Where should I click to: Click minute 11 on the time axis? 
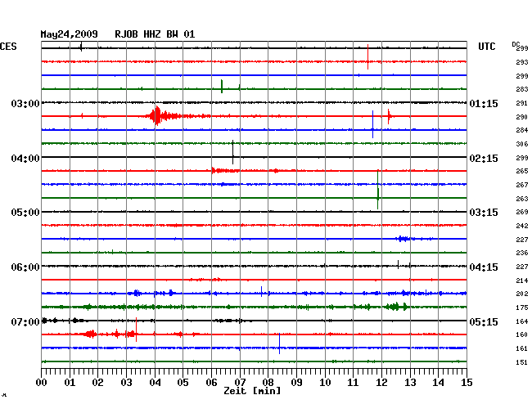[353, 383]
